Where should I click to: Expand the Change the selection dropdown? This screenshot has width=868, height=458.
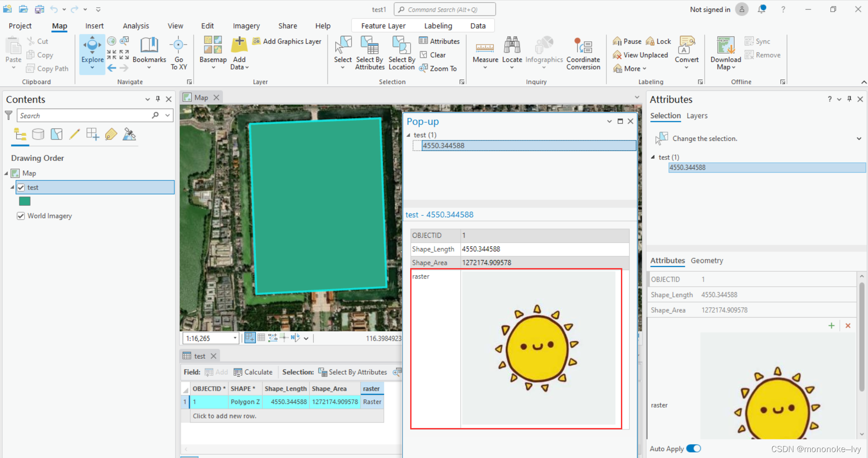(859, 139)
